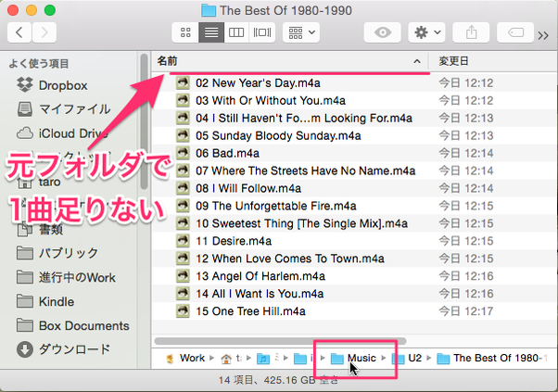Open iCloud Drive in the sidebar

(x=62, y=133)
